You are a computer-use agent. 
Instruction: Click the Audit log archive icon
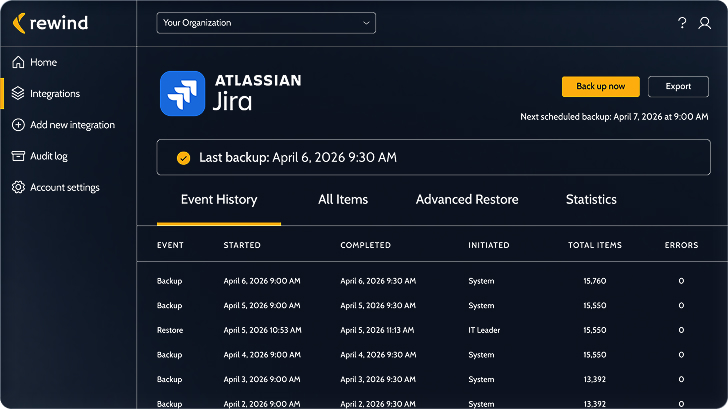tap(18, 156)
